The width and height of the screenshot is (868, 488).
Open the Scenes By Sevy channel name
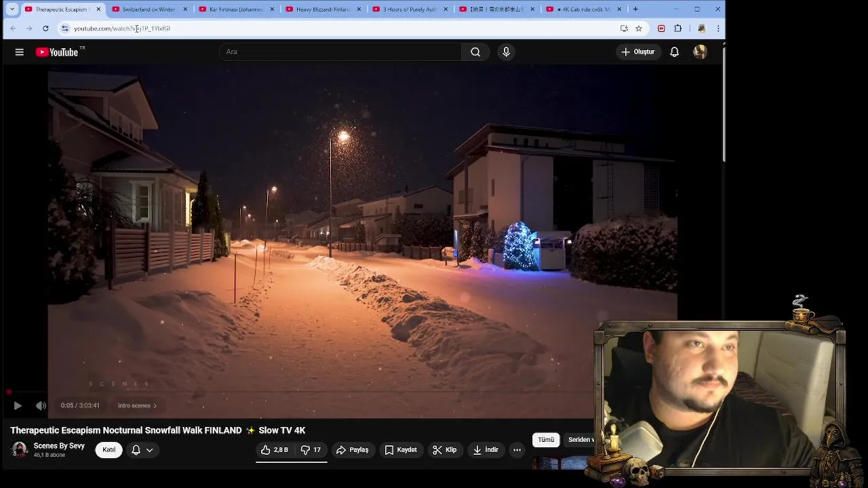59,446
